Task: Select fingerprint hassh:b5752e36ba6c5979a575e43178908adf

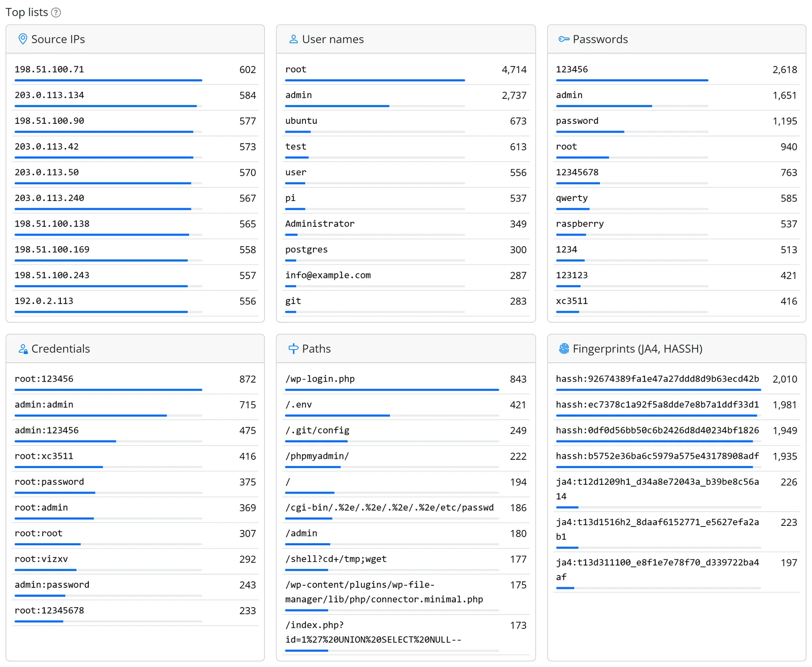Action: (x=657, y=456)
